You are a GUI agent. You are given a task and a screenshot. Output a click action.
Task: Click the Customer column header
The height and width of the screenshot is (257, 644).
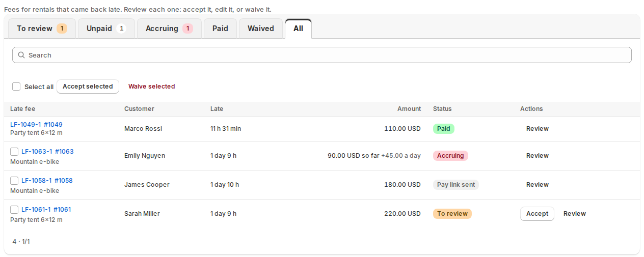(x=139, y=109)
